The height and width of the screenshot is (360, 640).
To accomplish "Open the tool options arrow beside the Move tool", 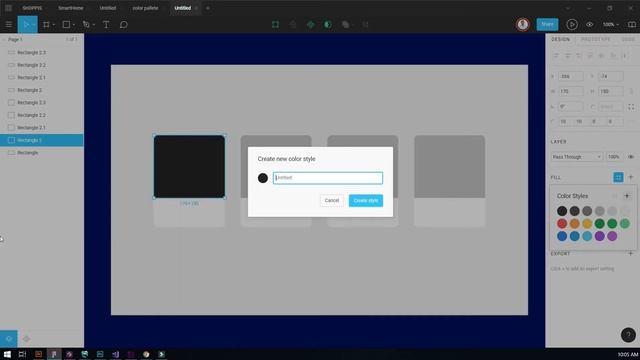I will tap(33, 25).
